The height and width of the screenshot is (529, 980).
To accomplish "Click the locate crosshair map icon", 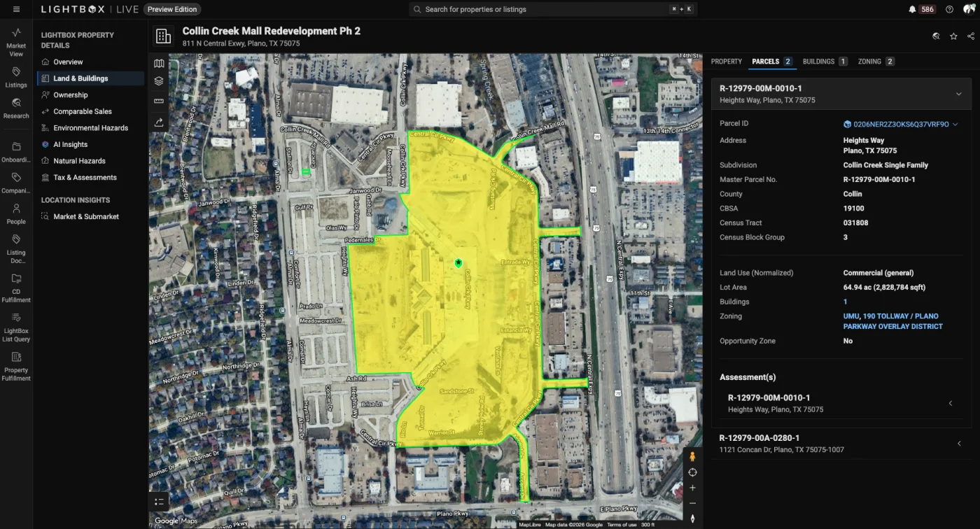I will pyautogui.click(x=692, y=472).
